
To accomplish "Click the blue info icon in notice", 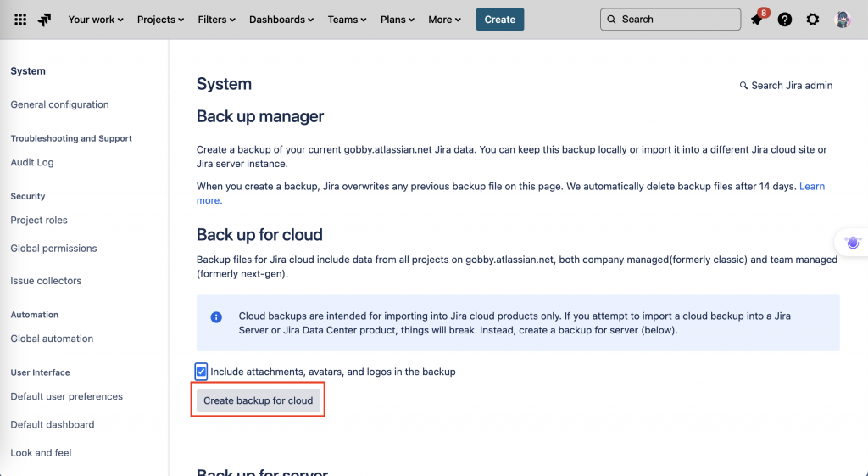I will [216, 317].
